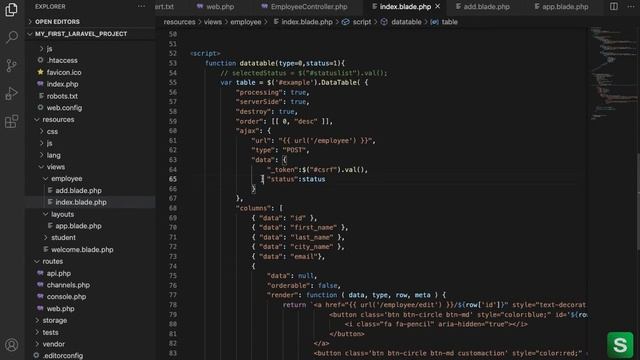
Task: Expand the css folder
Action: [41, 131]
